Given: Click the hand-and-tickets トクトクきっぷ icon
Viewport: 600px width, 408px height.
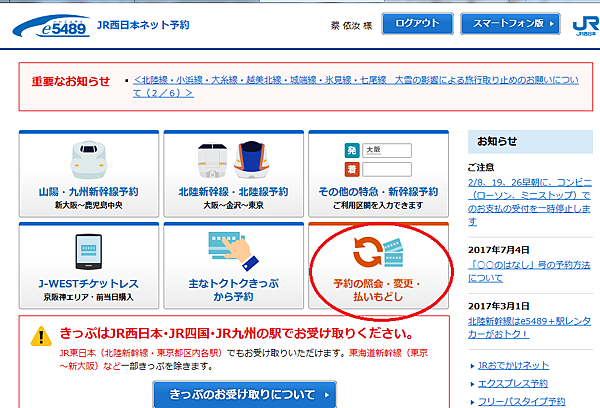Looking at the screenshot, I should pyautogui.click(x=233, y=251).
